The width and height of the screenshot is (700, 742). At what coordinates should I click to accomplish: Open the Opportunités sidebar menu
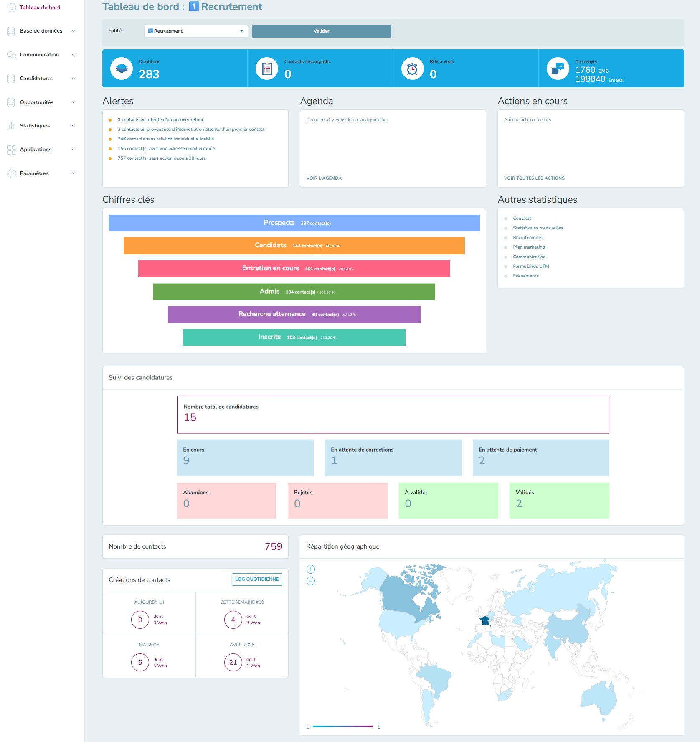click(36, 102)
